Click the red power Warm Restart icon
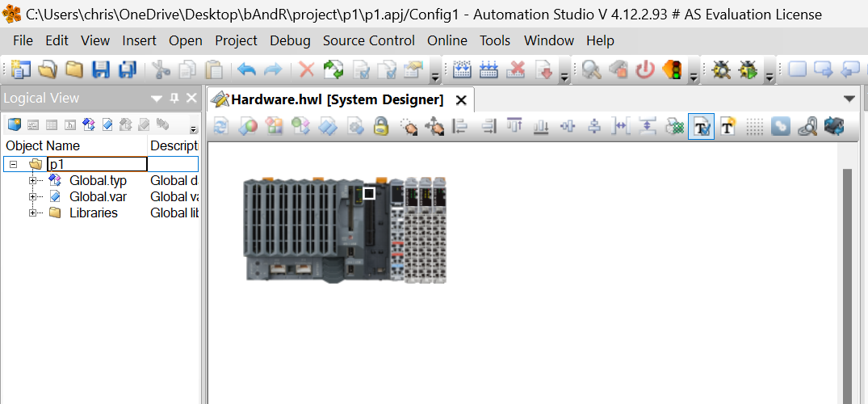 point(645,69)
